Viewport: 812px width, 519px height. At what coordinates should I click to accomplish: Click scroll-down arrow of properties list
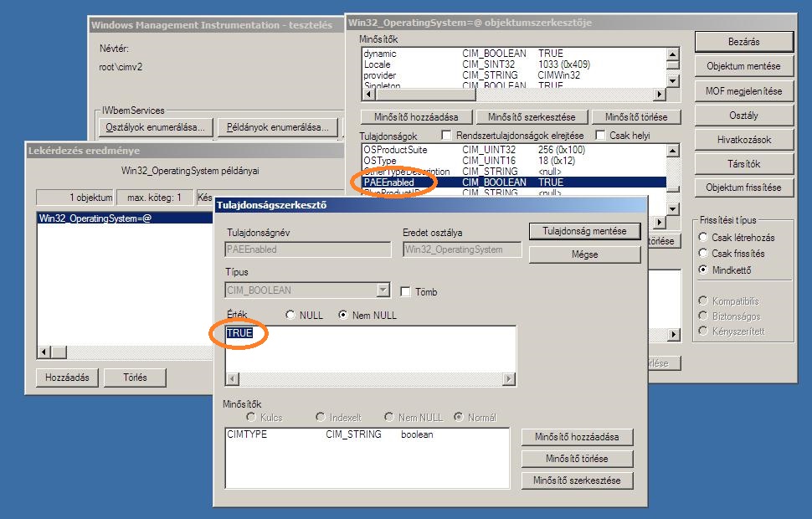point(673,208)
